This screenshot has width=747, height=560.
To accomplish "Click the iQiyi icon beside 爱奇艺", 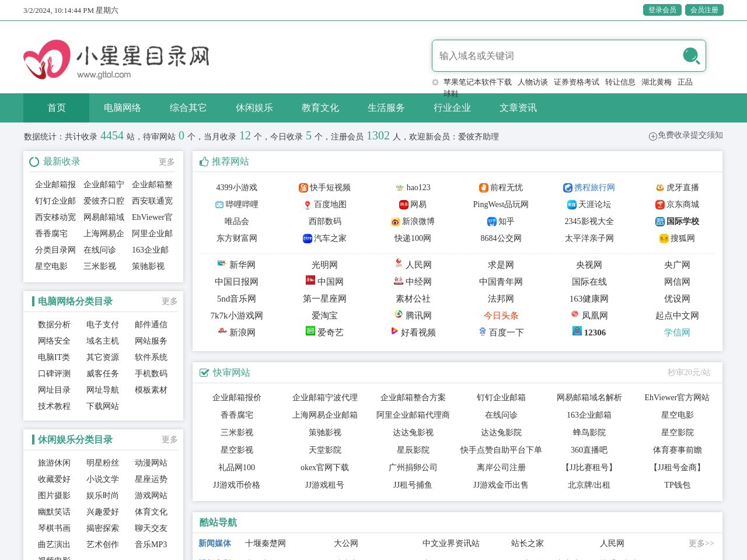I will pyautogui.click(x=309, y=332).
